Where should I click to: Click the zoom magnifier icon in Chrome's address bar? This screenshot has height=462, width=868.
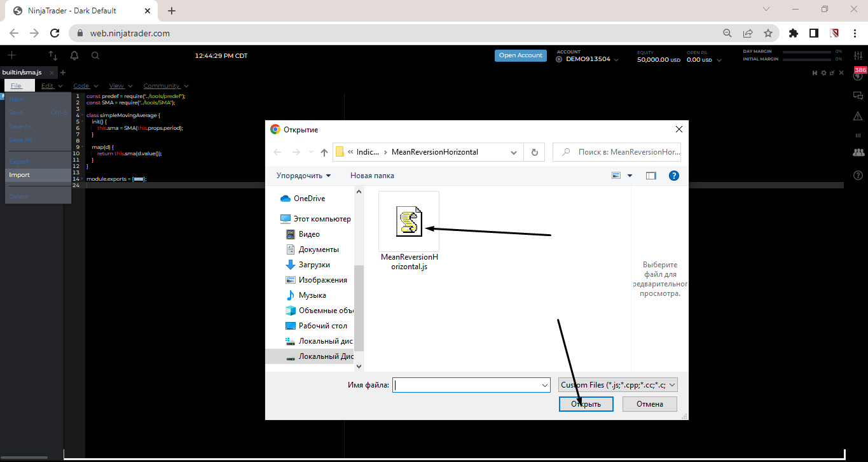(x=727, y=33)
